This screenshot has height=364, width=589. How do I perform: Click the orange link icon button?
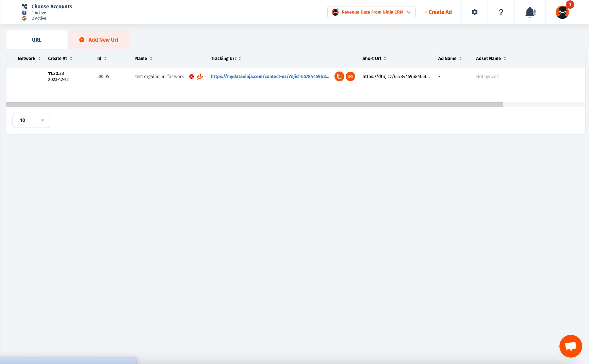coord(350,76)
